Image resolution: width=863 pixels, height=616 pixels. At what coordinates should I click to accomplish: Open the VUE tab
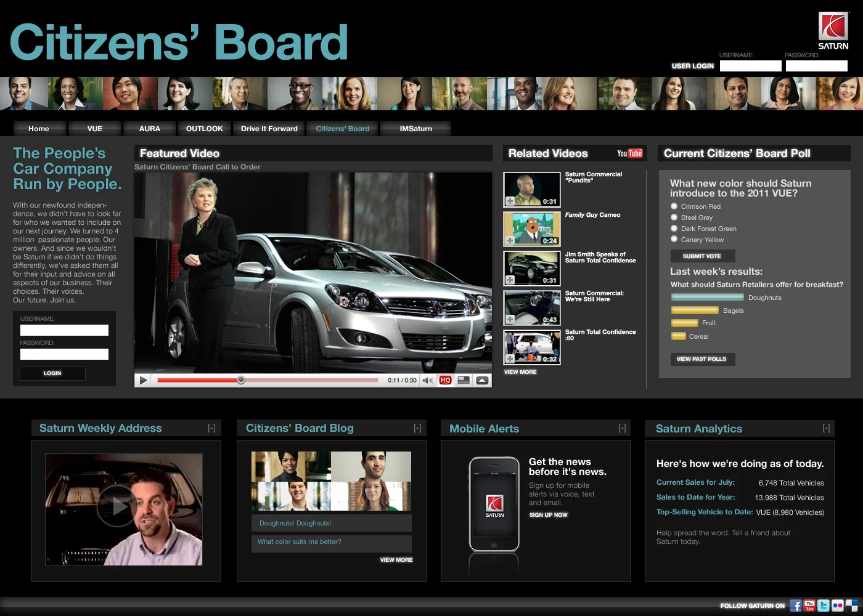coord(95,129)
